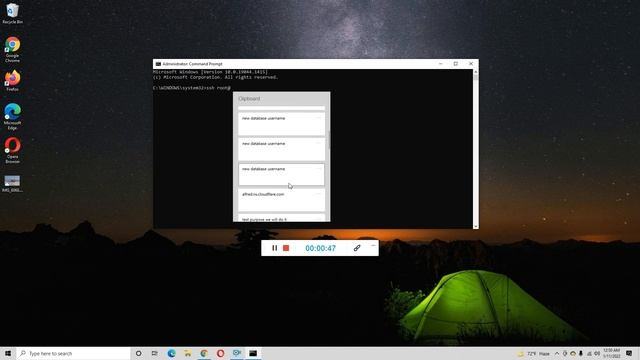Select the 'test purpose' clipboard entry
The height and width of the screenshot is (360, 640).
click(281, 218)
